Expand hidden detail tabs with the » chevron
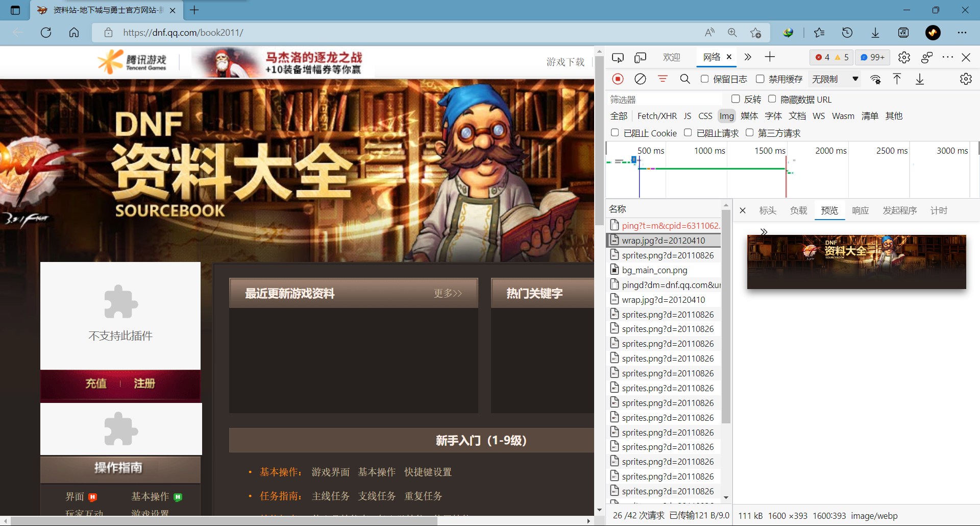 [x=764, y=231]
